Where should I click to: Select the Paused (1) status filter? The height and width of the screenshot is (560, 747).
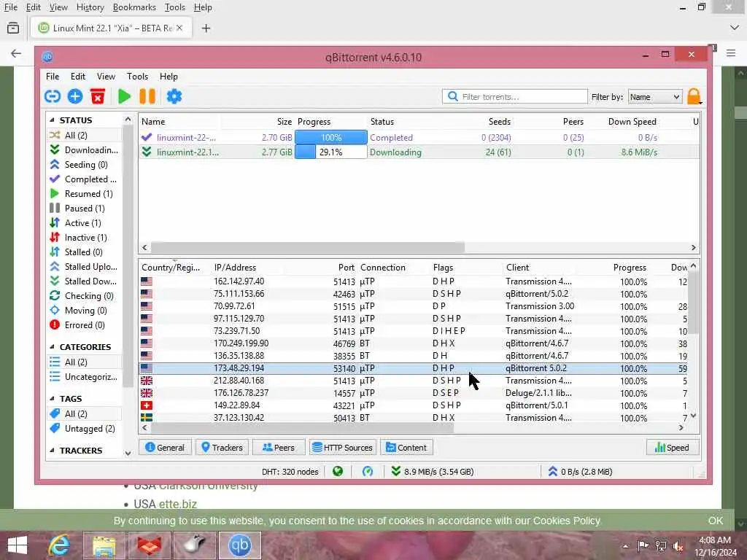click(x=84, y=209)
